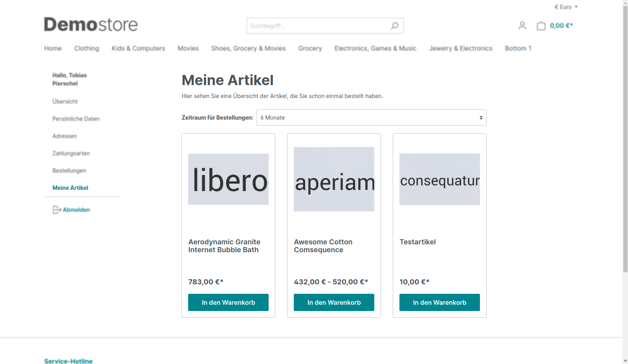
Task: Go to Electronics, Games & Music category
Action: point(375,48)
